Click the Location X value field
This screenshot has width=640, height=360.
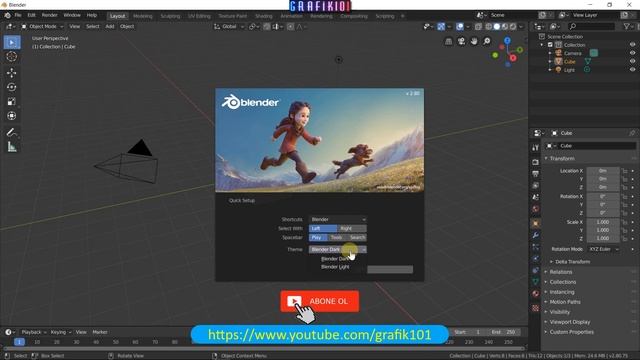(603, 171)
